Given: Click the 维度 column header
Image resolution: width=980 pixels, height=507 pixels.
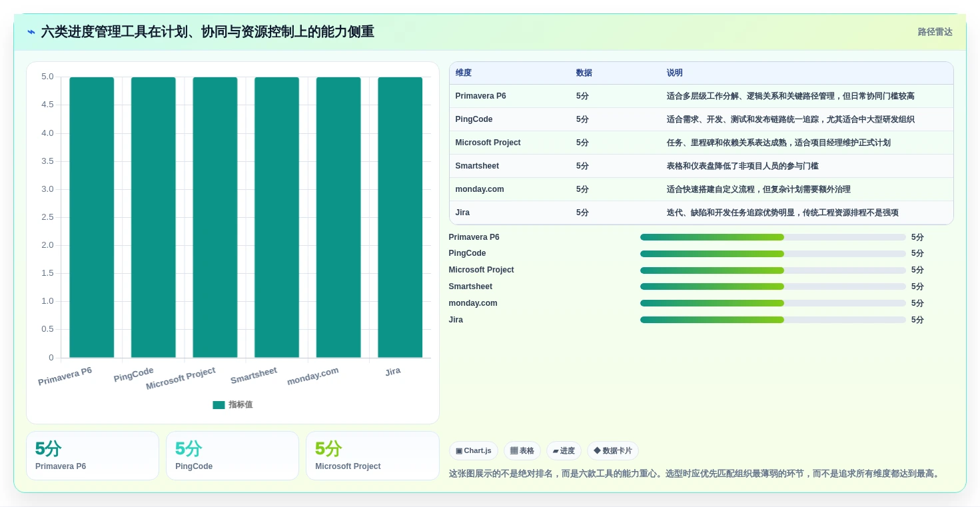Looking at the screenshot, I should [464, 73].
